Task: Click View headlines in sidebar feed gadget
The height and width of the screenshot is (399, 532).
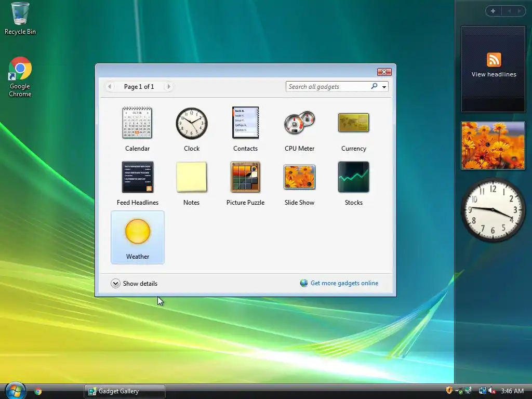Action: click(x=494, y=74)
